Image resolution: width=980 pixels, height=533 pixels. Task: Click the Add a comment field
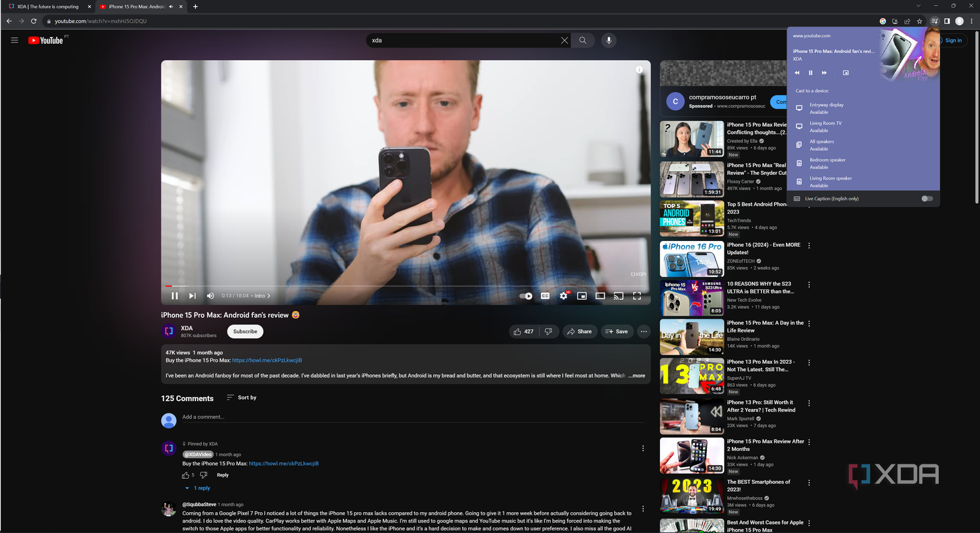click(413, 417)
